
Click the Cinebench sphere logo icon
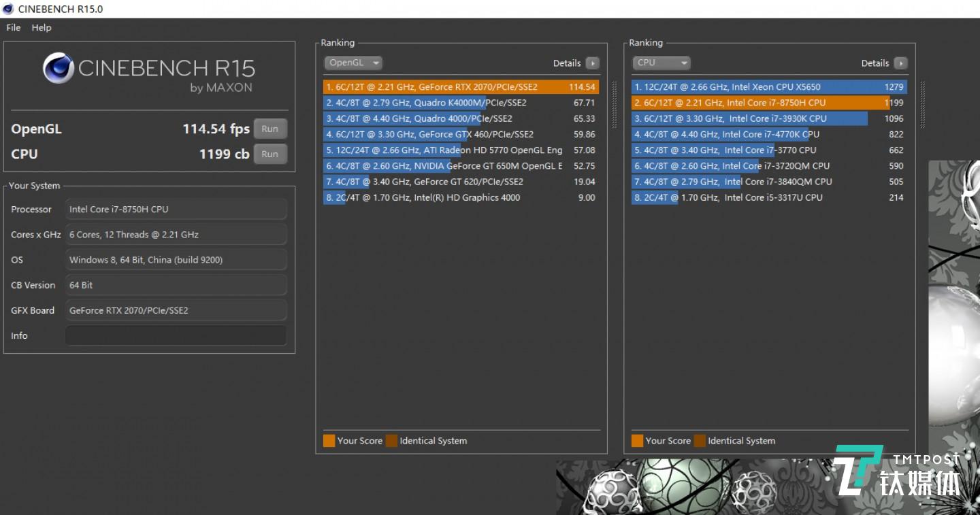[x=59, y=68]
